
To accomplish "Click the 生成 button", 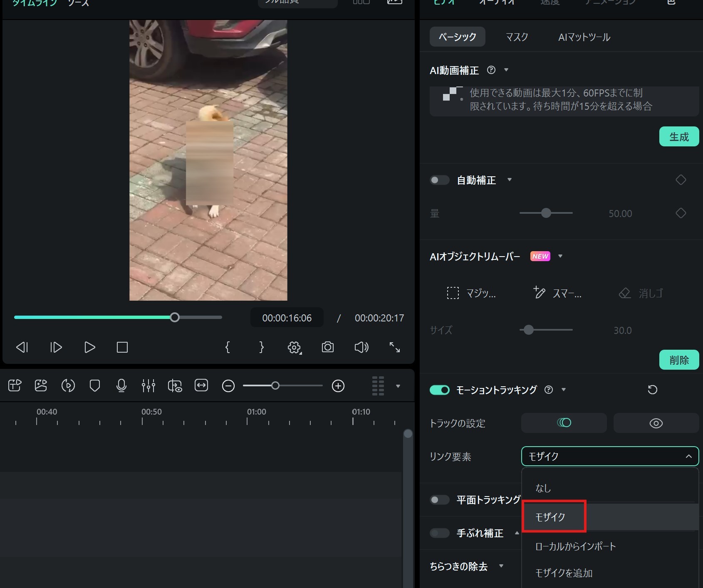I will [x=679, y=136].
